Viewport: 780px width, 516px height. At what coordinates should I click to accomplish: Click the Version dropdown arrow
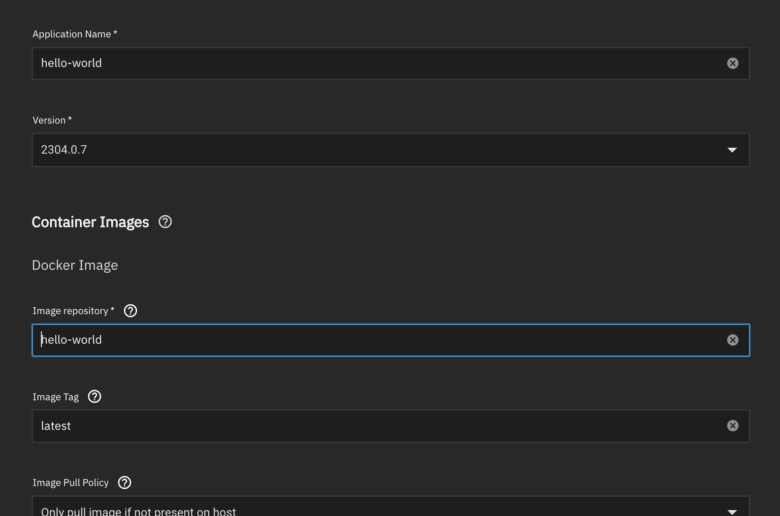(732, 150)
